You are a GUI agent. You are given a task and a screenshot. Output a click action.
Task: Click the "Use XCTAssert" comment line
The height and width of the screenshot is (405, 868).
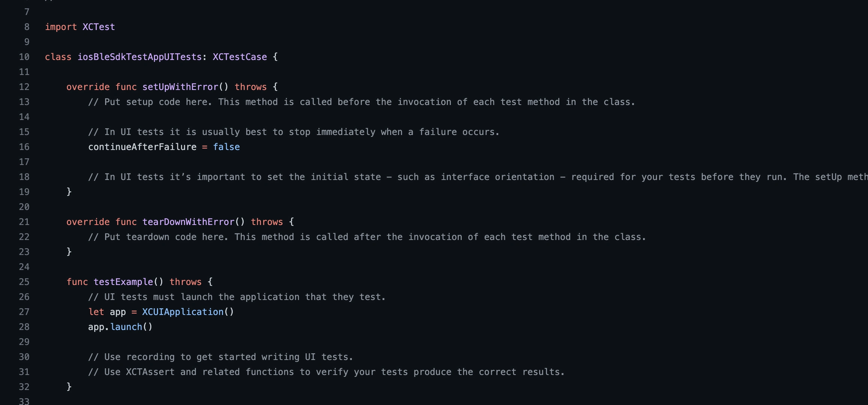pos(326,372)
